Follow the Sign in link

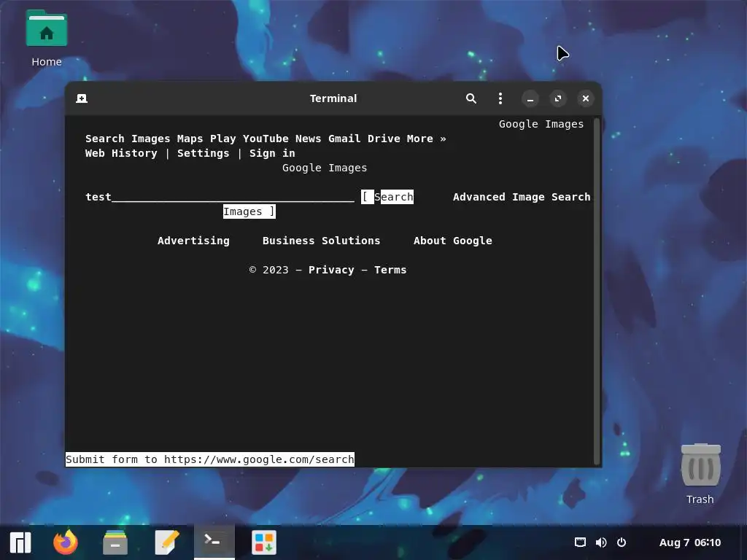(272, 153)
